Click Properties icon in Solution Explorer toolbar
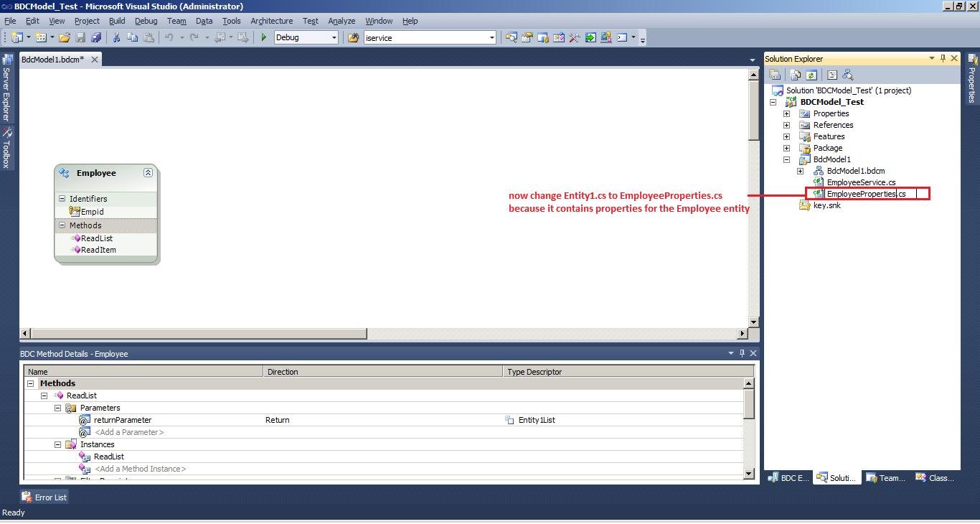The image size is (980, 524). [775, 75]
